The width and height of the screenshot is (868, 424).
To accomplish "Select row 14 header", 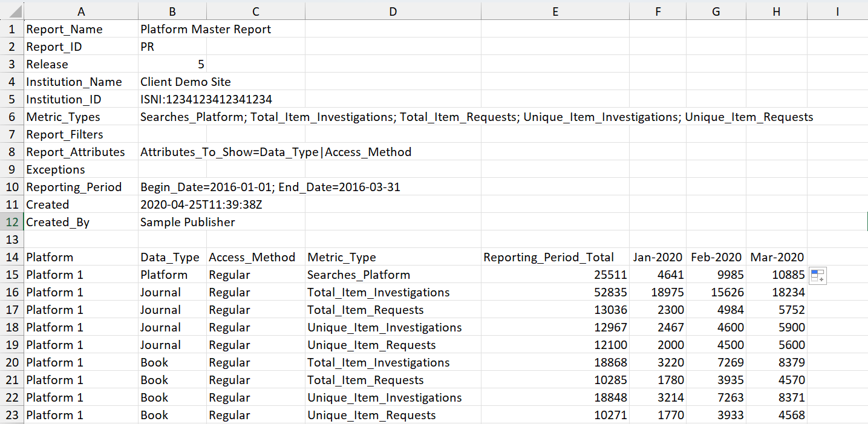I will tap(12, 257).
